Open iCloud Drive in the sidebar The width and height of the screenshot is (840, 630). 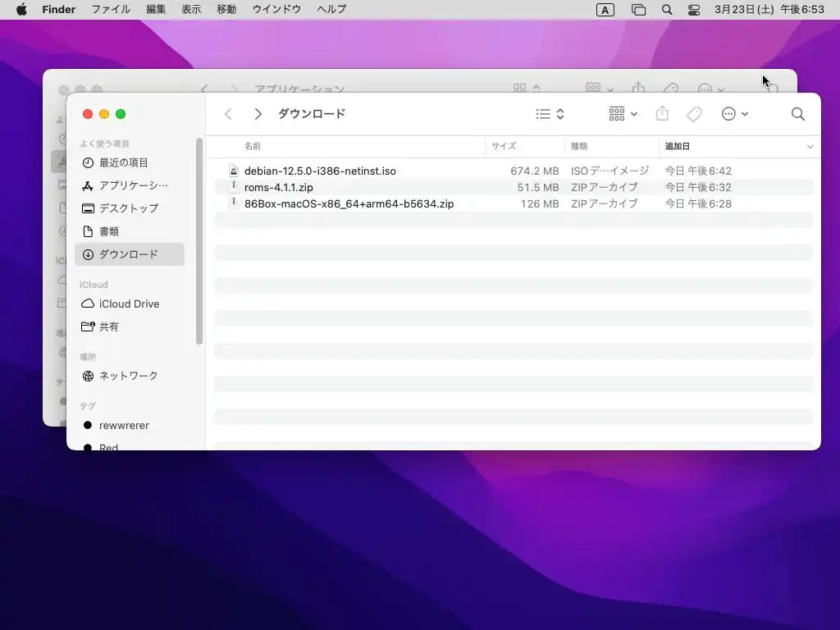coord(130,304)
